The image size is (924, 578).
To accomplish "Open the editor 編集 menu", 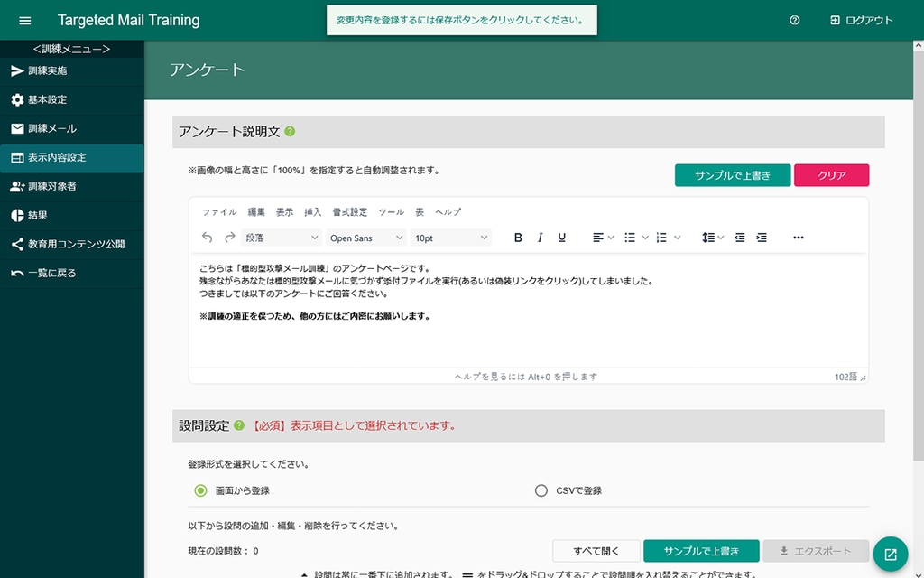I will (256, 211).
